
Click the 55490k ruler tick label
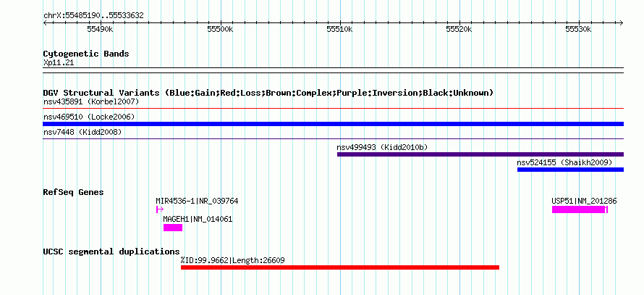(100, 29)
